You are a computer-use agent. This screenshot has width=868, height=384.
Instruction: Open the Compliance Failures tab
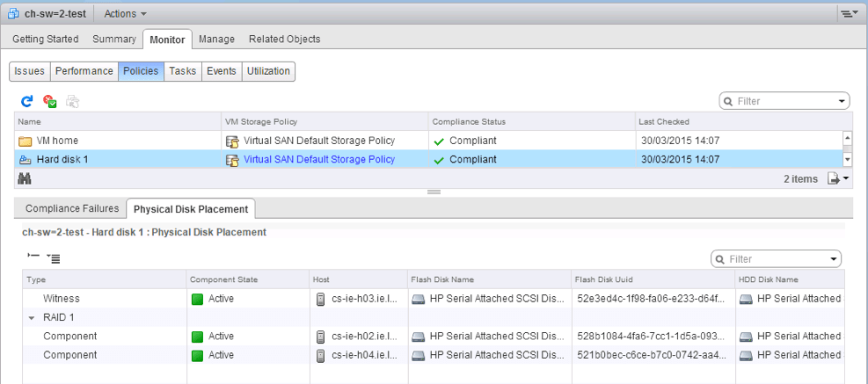[72, 208]
